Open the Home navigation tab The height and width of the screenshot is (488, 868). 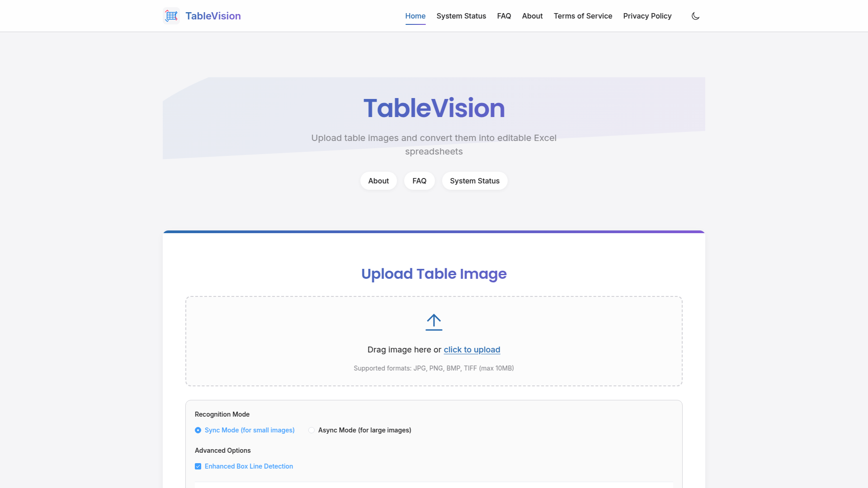[x=415, y=16]
